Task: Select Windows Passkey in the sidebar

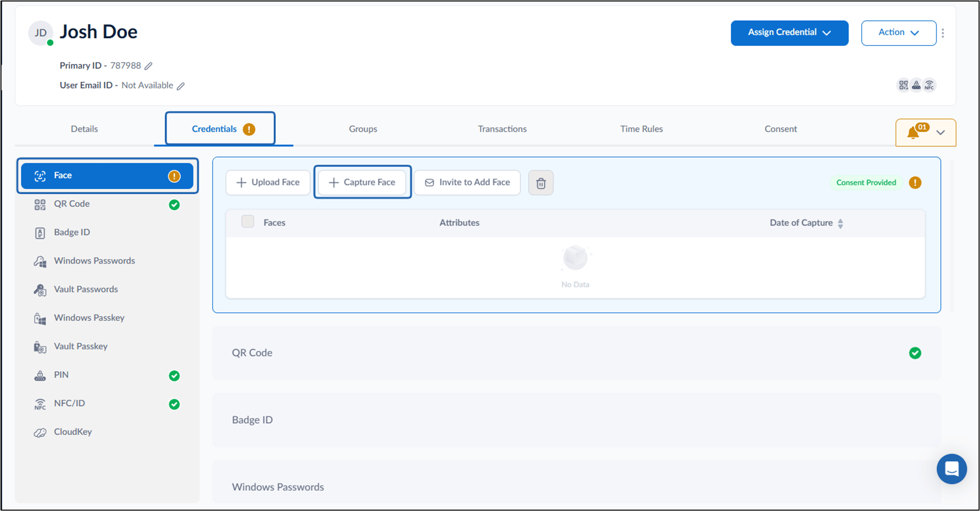Action: [x=107, y=318]
